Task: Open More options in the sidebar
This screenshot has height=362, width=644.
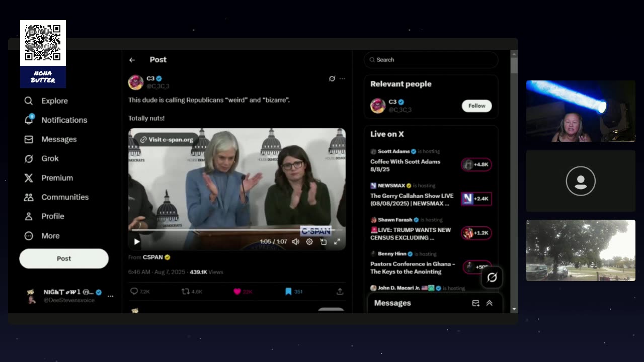Action: pyautogui.click(x=42, y=236)
